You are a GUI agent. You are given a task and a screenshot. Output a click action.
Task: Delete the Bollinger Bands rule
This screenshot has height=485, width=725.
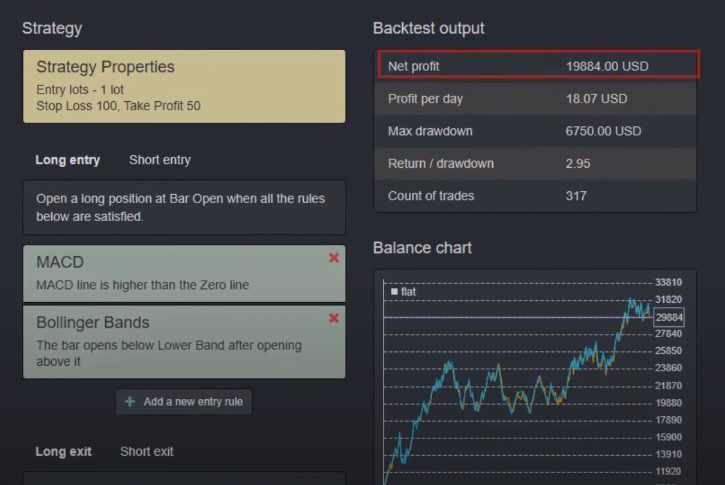(334, 318)
